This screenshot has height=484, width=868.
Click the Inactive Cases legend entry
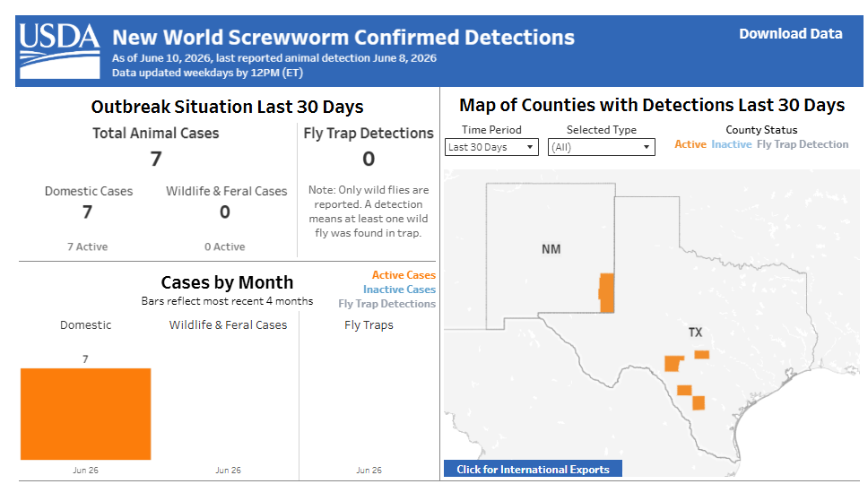(399, 290)
